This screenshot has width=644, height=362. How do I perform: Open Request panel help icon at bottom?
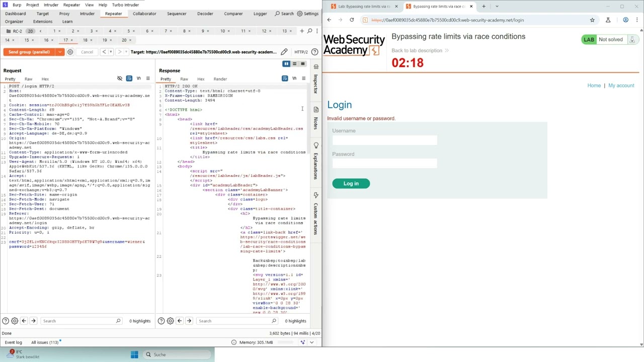[6, 321]
